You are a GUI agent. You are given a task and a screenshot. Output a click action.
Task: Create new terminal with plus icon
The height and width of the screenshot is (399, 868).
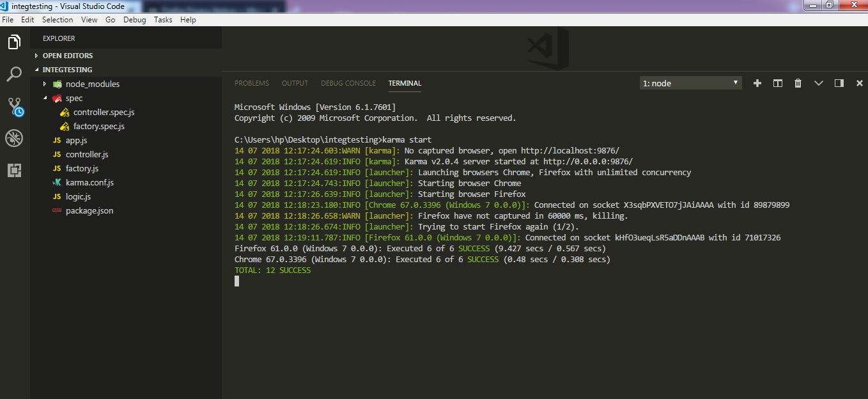click(x=757, y=83)
